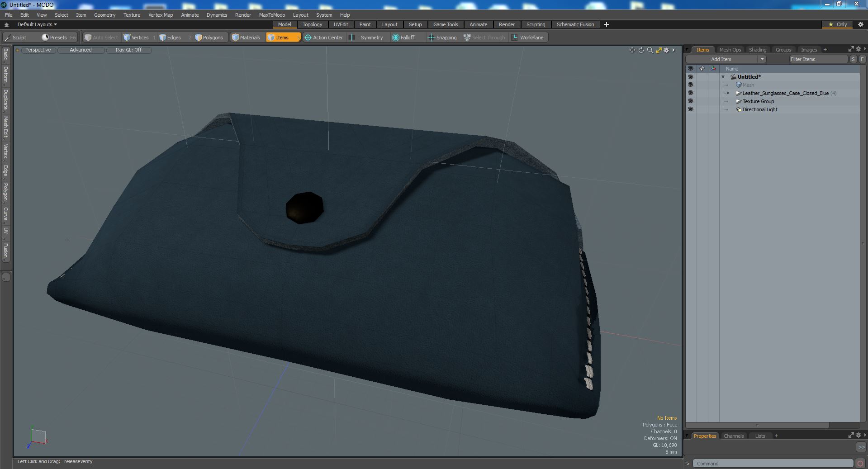
Task: Click the collapse arrow beside Default Layouts
Action: 6,25
